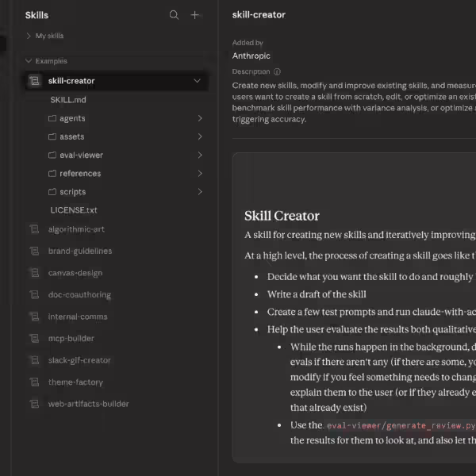Collapse the skill-creator chevron
Viewport: 476px width, 476px height.
coord(197,81)
